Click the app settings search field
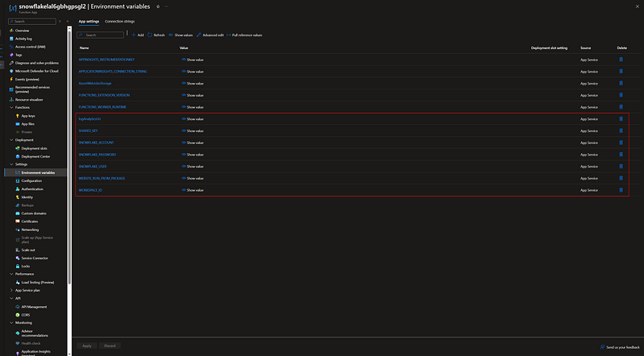Screen dimensions: 644x356 pyautogui.click(x=100, y=35)
